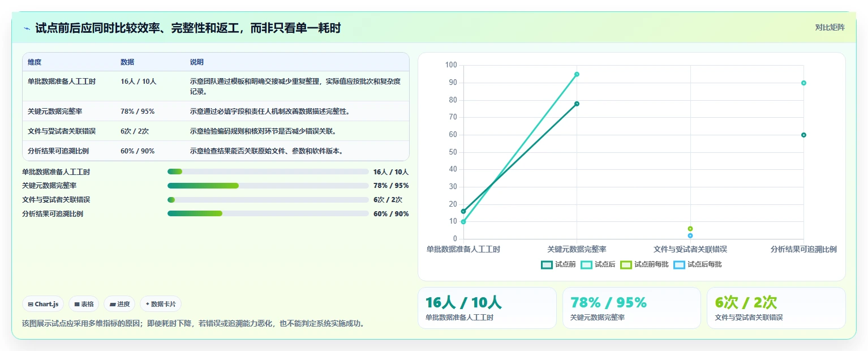Screen dimensions: 868x351
Task: Click the 试点前 data point at 16
Action: pyautogui.click(x=463, y=211)
